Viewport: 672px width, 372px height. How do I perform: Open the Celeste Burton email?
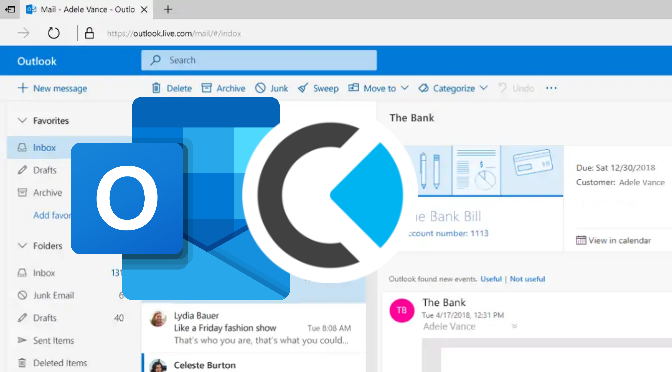point(254,363)
